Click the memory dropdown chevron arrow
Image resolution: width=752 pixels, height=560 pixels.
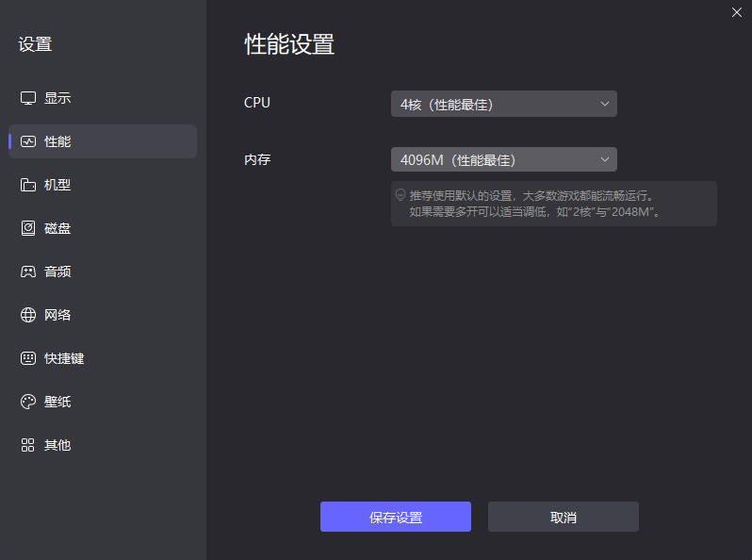605,159
